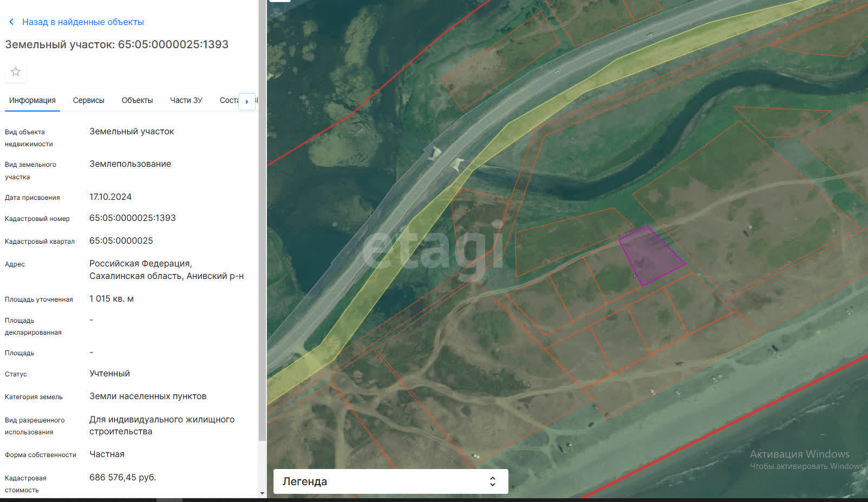Select the Части ЗУ tab
The height and width of the screenshot is (502, 868).
(x=186, y=100)
